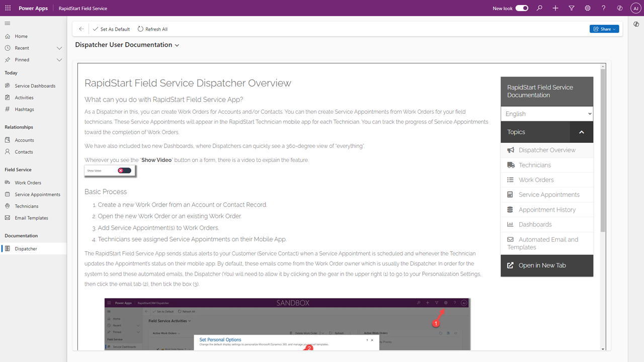644x362 pixels.
Task: Click the RapidStart Field Service app name
Action: pyautogui.click(x=83, y=8)
